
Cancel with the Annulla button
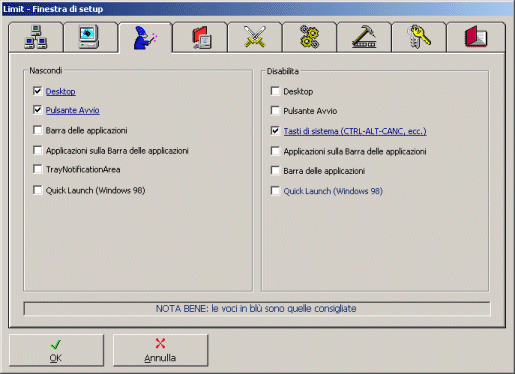coord(160,350)
